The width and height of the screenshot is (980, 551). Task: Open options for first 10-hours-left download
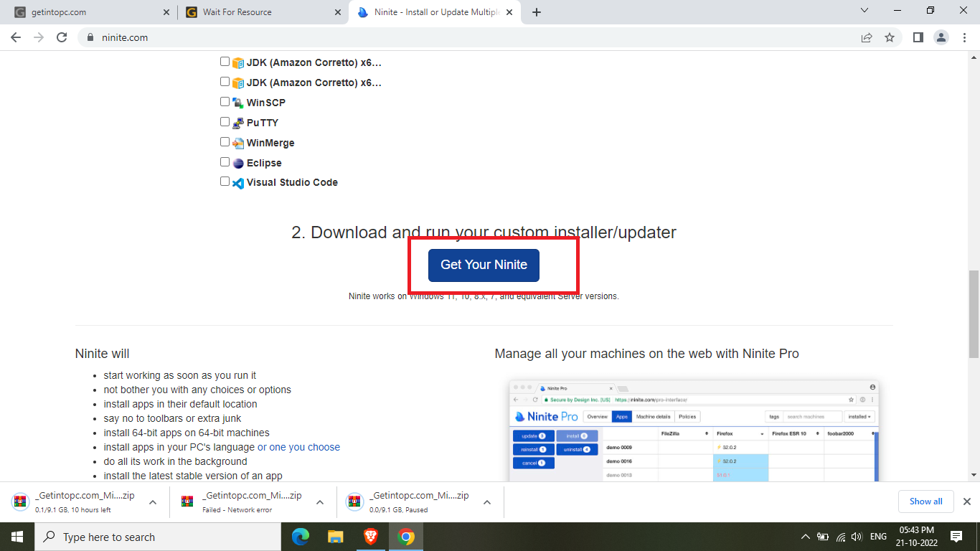click(153, 502)
